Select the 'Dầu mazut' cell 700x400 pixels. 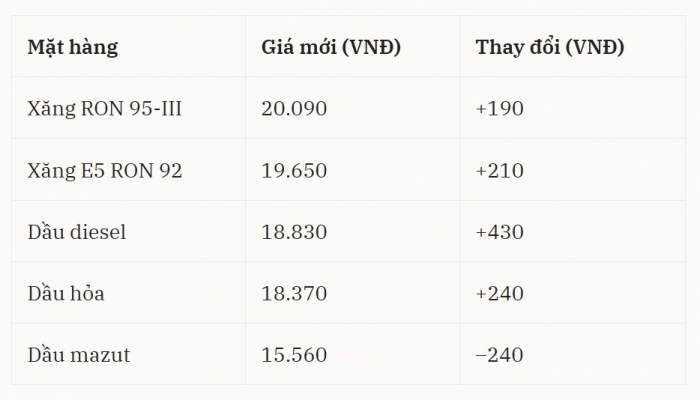[x=79, y=355]
